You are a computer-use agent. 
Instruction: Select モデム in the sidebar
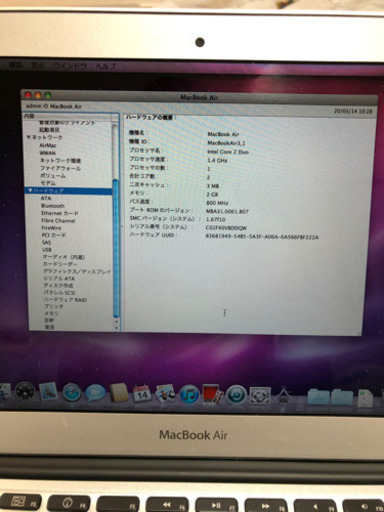tap(48, 183)
